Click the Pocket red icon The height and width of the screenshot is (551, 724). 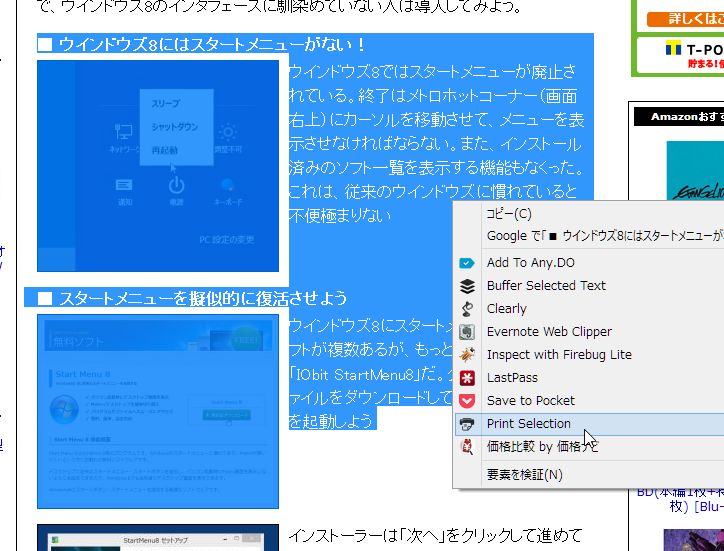click(x=467, y=401)
